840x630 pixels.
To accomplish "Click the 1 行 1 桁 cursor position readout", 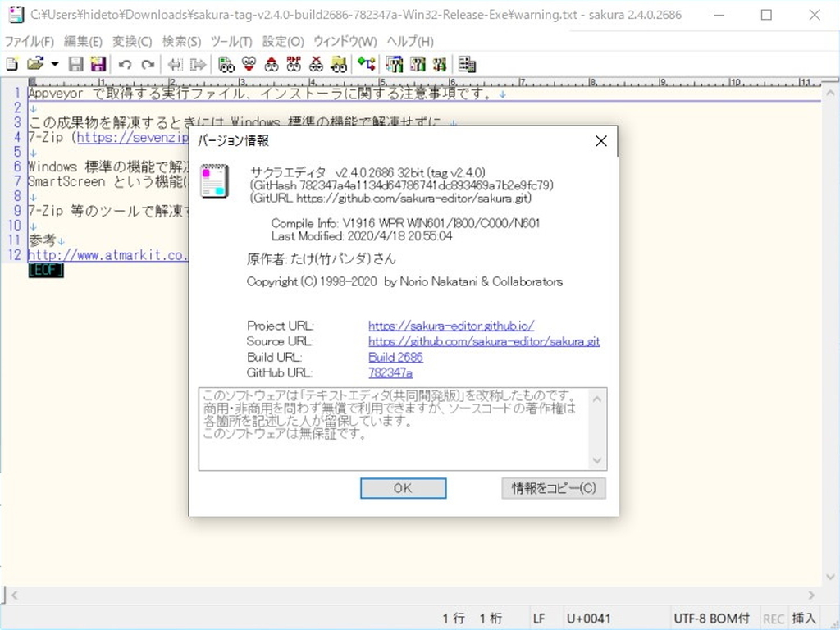I will coord(472,619).
